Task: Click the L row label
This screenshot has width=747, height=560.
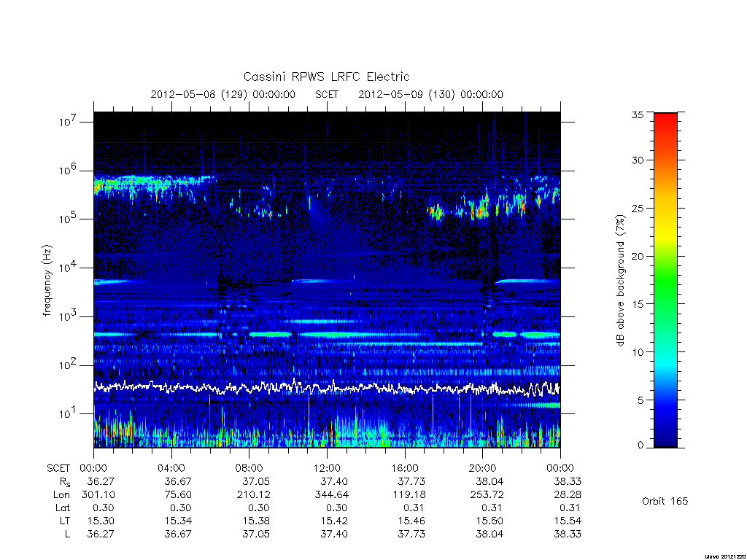Action: (67, 534)
